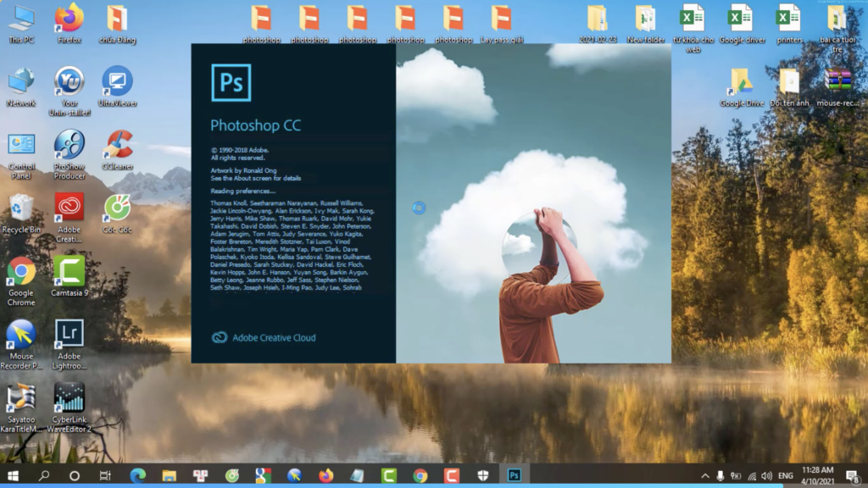Select the 'Google driver' Excel file

coord(742,25)
